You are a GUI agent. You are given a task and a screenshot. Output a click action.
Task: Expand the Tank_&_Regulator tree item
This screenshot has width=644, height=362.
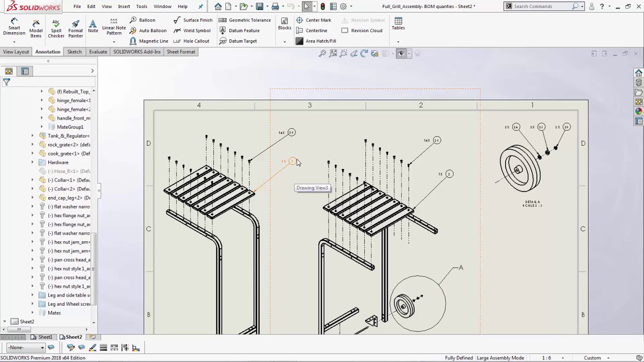click(33, 136)
